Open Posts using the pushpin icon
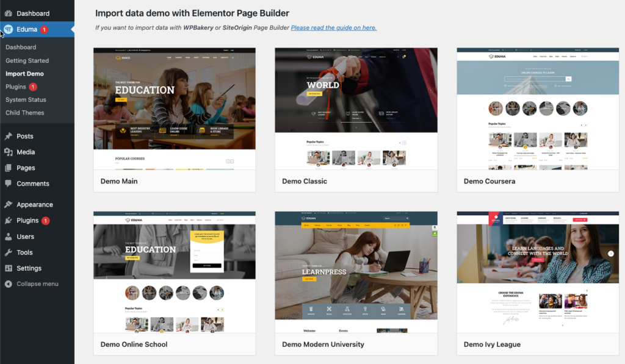 [9, 136]
